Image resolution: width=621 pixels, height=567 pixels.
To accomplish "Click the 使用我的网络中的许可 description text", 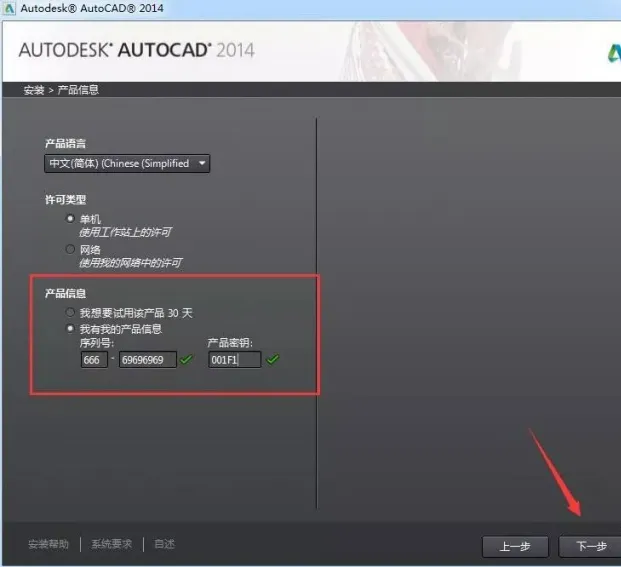I will point(130,263).
